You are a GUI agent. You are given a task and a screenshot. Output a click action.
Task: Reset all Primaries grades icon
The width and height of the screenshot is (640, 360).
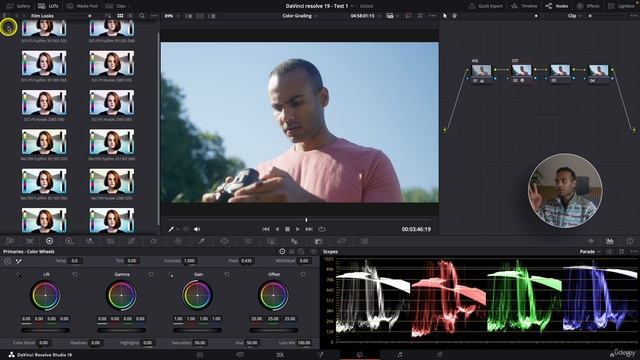point(313,252)
